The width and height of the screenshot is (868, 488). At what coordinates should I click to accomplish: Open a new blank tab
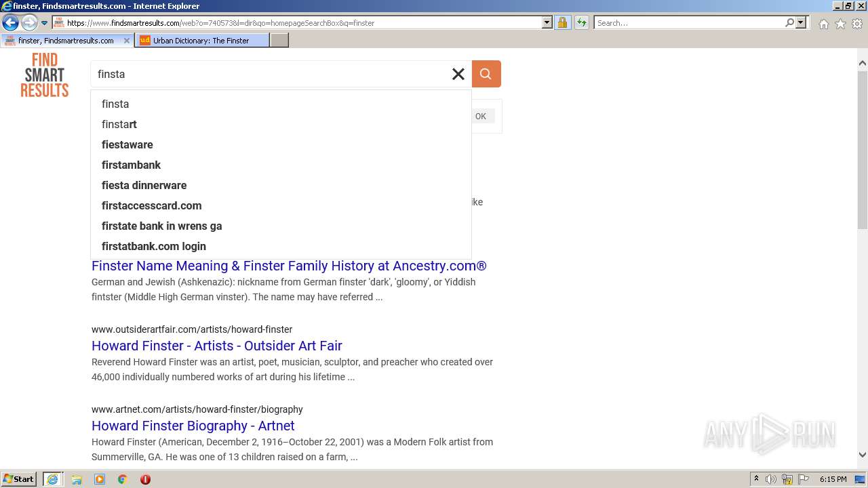[279, 41]
